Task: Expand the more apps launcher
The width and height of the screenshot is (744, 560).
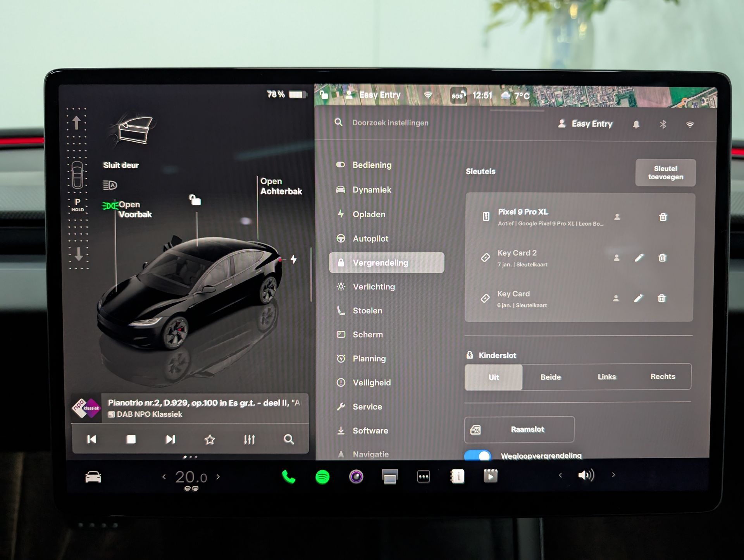Action: pyautogui.click(x=423, y=477)
